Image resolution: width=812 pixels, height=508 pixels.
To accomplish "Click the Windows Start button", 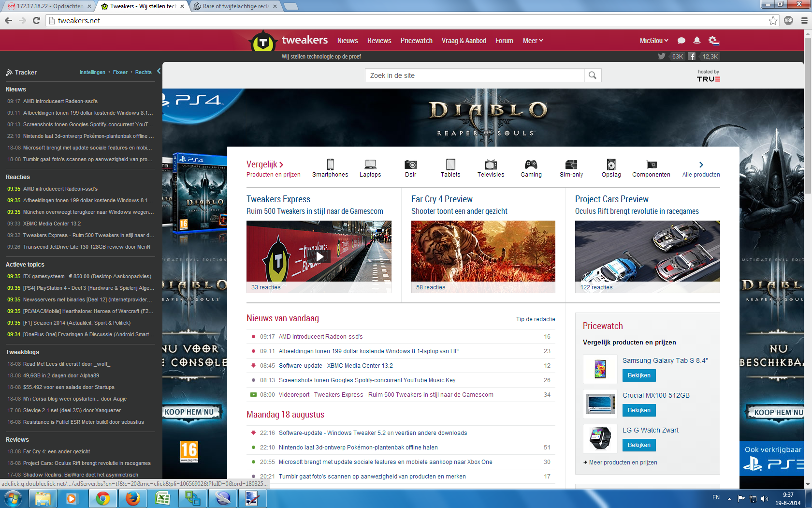I will (x=13, y=498).
